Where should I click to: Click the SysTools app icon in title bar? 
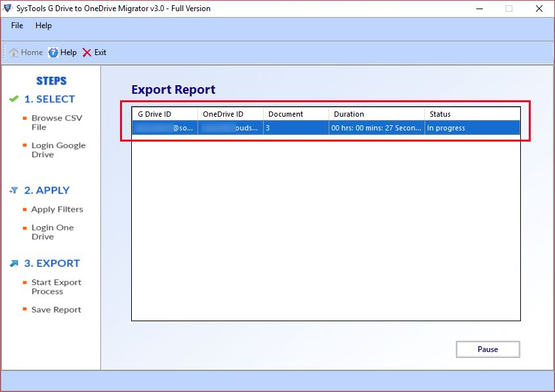tap(8, 8)
